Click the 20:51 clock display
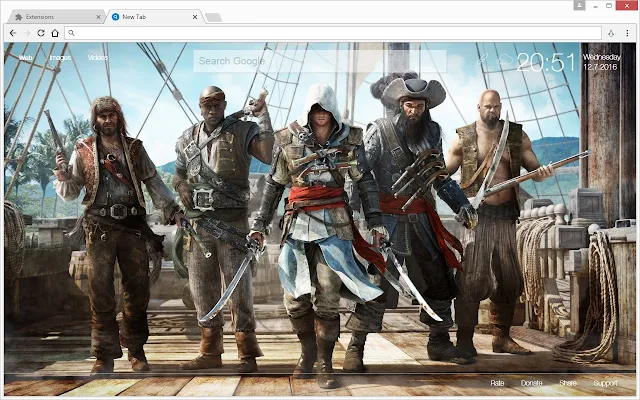Image resolution: width=640 pixels, height=400 pixels. 546,62
